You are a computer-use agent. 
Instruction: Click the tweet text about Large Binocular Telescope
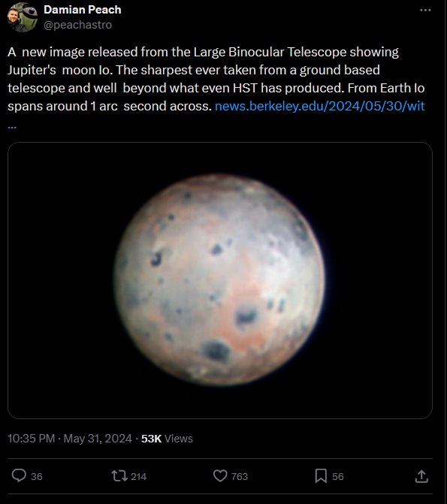(216, 79)
